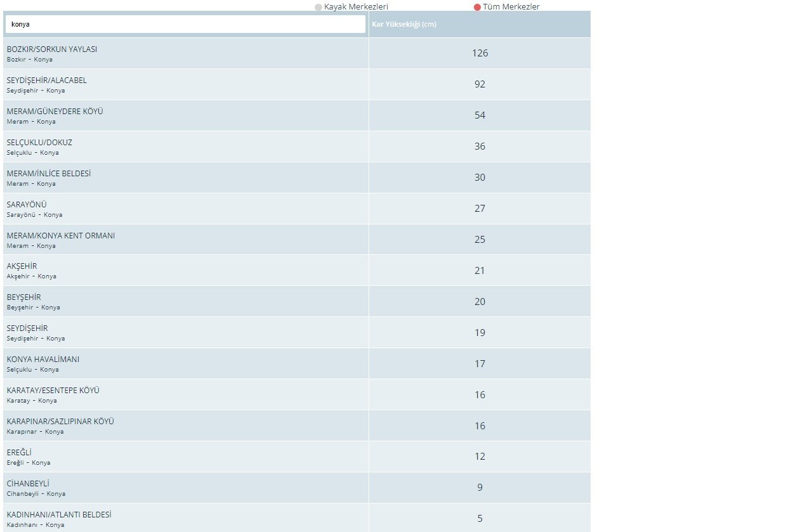The width and height of the screenshot is (812, 532).
Task: Click the search field containing 'konya'
Action: [x=185, y=24]
